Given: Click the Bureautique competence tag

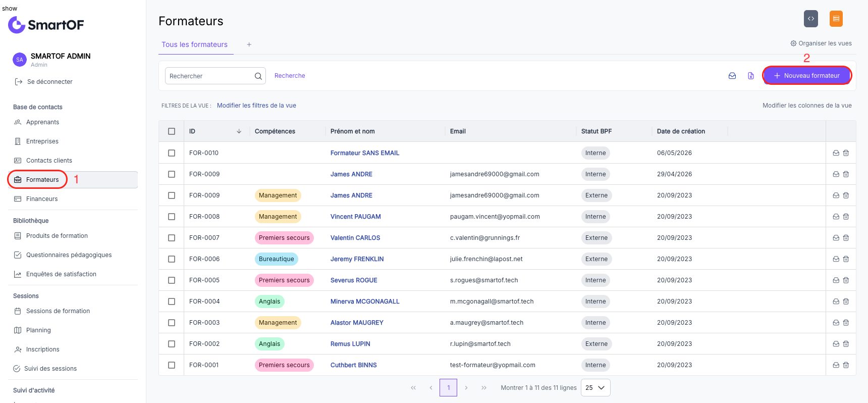Looking at the screenshot, I should click(x=277, y=259).
